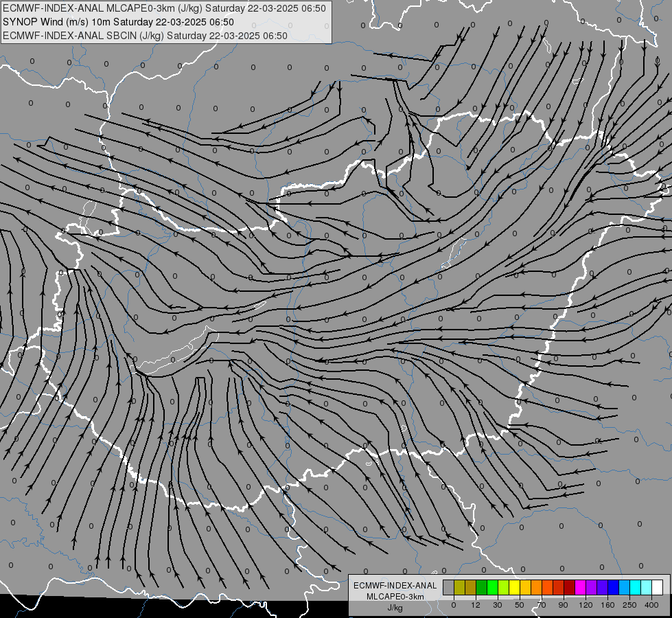Pick the orange swatch above the 70 tick
The image size is (672, 618).
coord(537,587)
